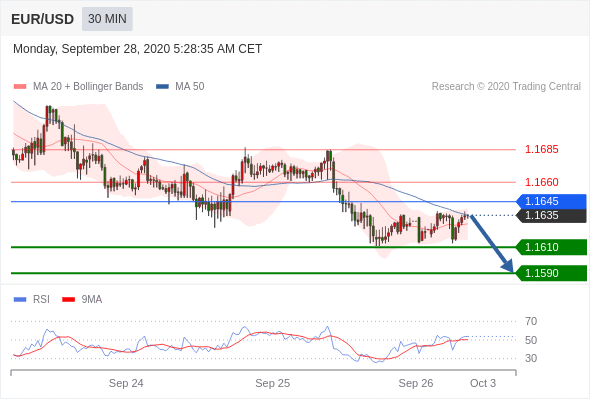
Task: Click the date line 'Monday, September 28, 2020 5:28:35 AM CET'
Action: coord(137,49)
